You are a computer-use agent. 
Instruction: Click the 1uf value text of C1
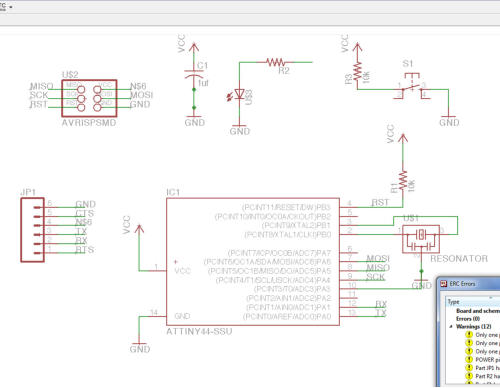(x=203, y=83)
